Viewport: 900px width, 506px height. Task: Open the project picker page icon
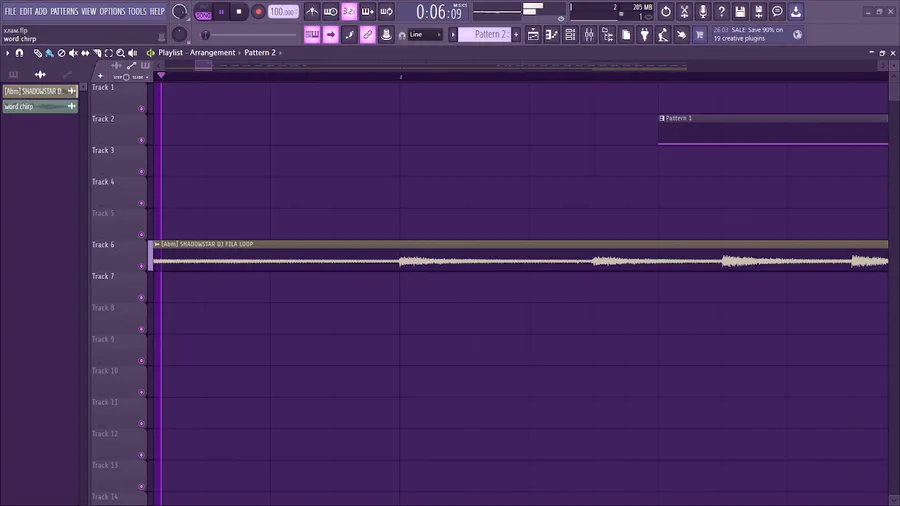coord(626,34)
